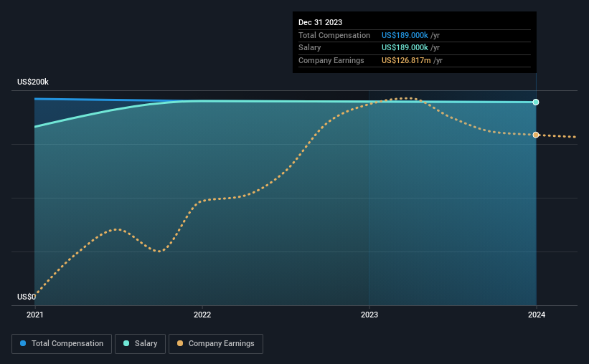The width and height of the screenshot is (589, 364).
Task: Toggle the Salary legend button
Action: click(140, 343)
